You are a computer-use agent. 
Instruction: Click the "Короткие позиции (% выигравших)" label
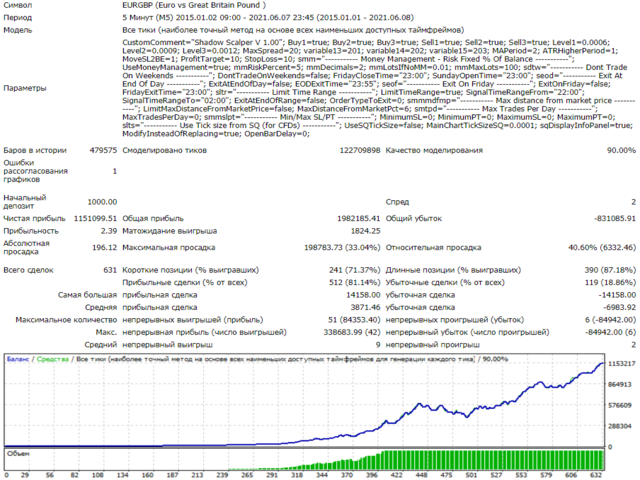tap(191, 270)
